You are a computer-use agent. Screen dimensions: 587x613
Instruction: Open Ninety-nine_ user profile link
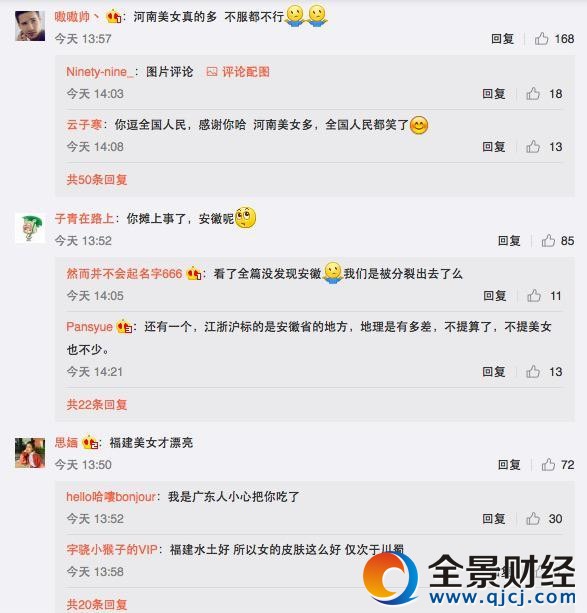100,72
